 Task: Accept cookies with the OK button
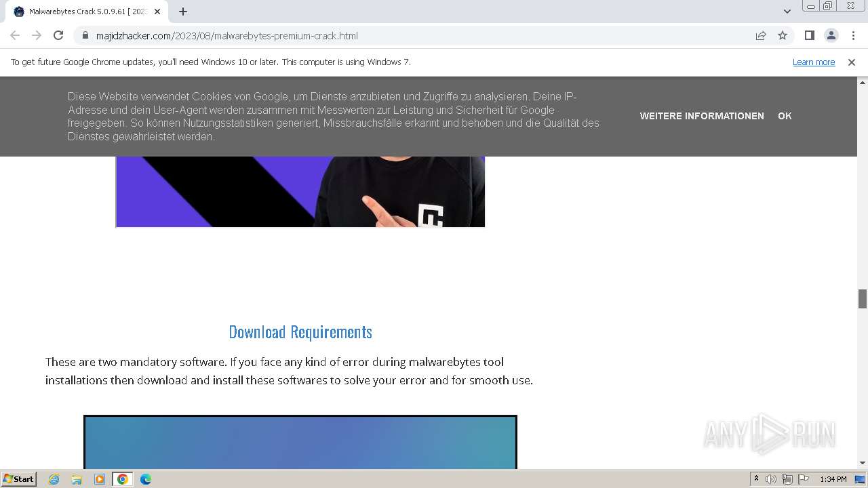(x=785, y=116)
